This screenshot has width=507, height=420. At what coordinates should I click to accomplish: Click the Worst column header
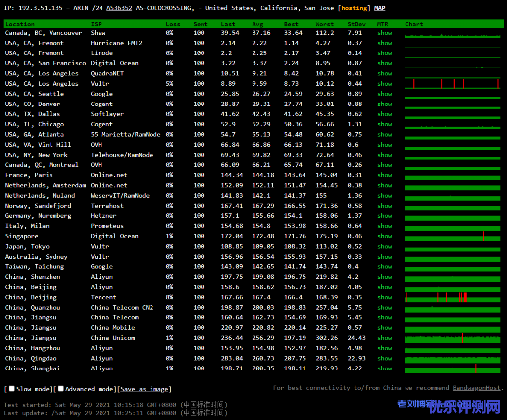325,24
